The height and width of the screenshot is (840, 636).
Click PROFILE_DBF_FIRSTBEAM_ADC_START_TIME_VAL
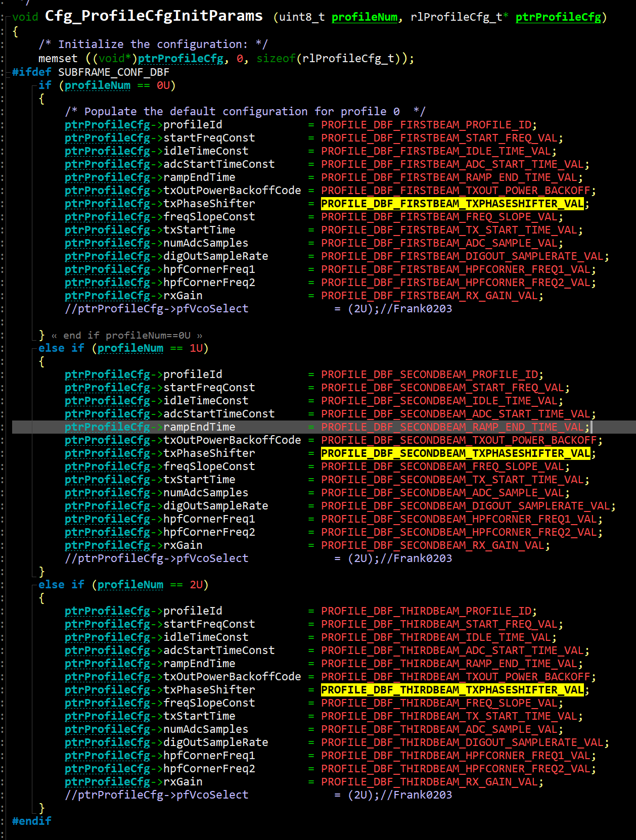click(x=452, y=164)
